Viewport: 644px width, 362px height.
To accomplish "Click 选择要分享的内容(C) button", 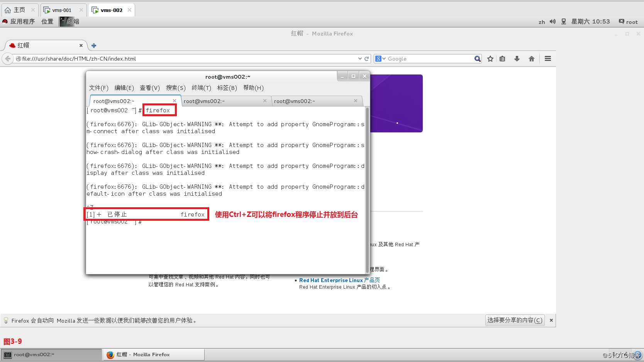I will tap(515, 320).
